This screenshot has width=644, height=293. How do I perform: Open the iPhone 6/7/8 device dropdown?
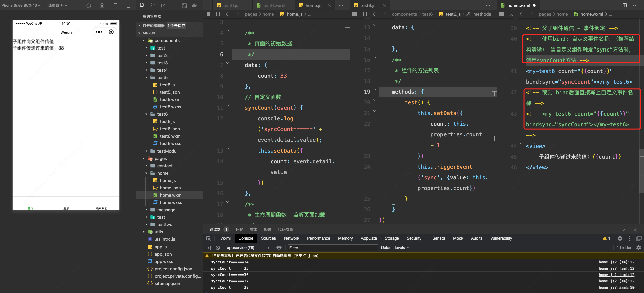tap(20, 5)
